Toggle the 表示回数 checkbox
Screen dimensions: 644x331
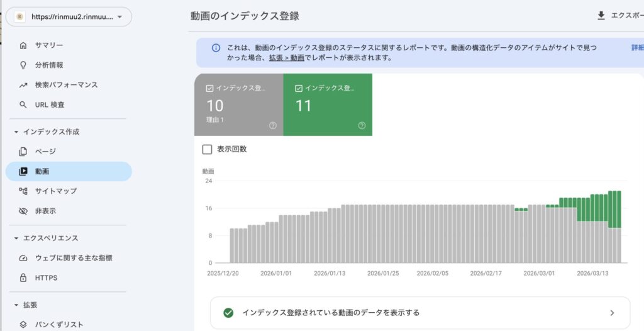point(207,149)
